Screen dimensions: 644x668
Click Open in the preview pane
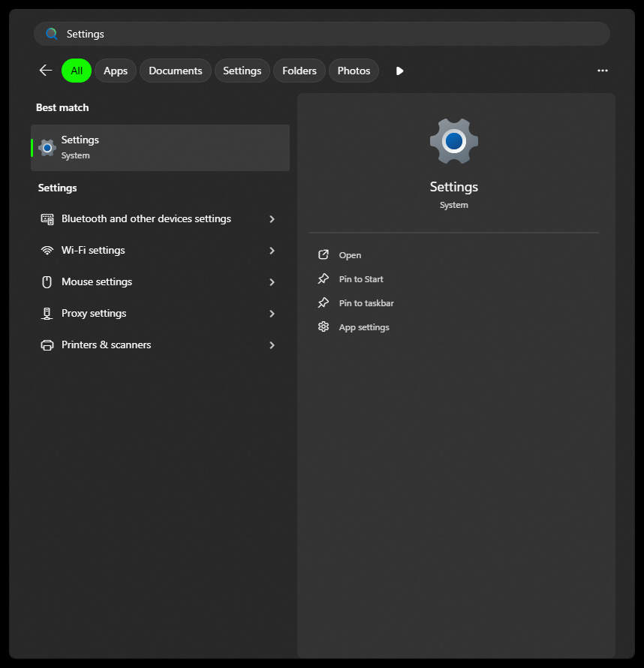(350, 255)
